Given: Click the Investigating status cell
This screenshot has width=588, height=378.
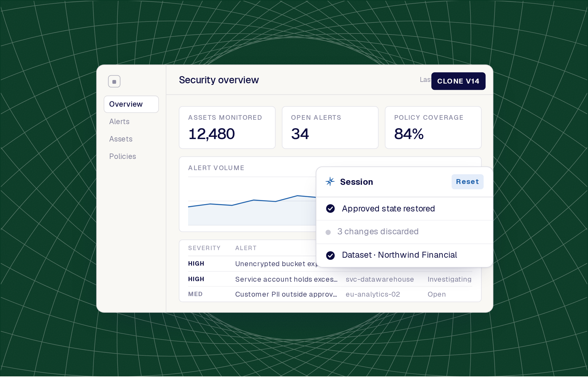Looking at the screenshot, I should point(449,279).
